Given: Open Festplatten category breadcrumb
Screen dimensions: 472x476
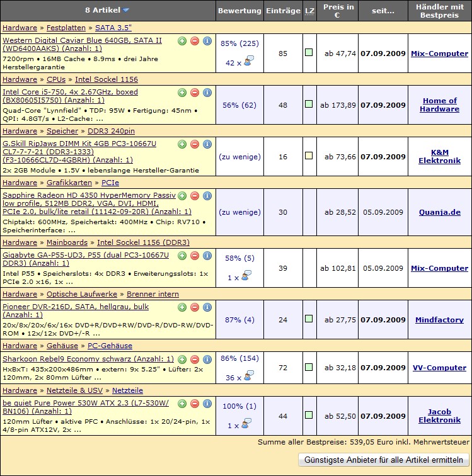Looking at the screenshot, I should [x=66, y=28].
